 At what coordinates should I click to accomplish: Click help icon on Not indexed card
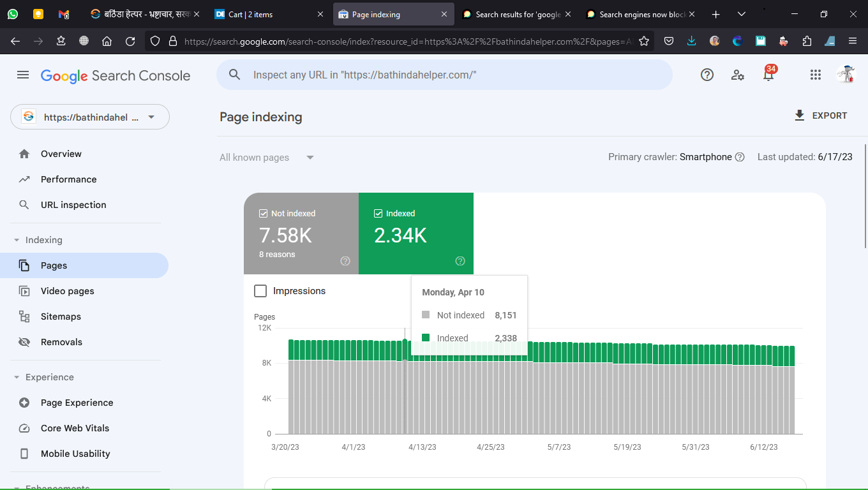click(345, 261)
